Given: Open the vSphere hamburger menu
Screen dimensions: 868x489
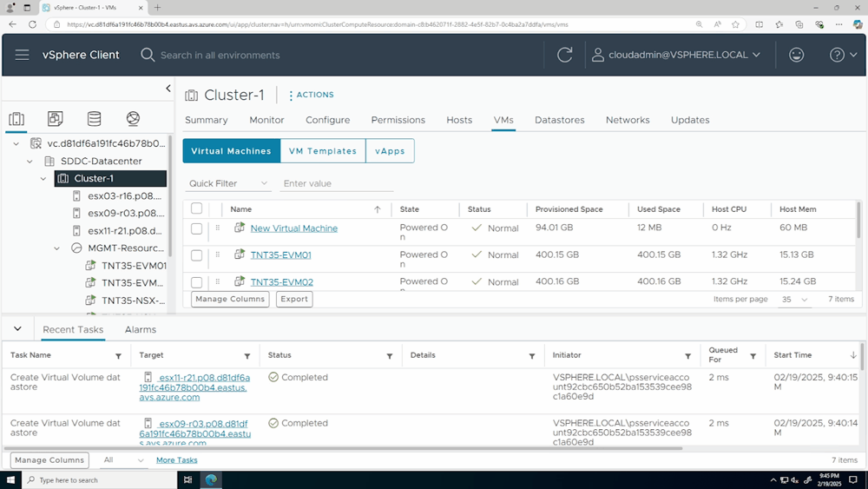Looking at the screenshot, I should click(23, 55).
